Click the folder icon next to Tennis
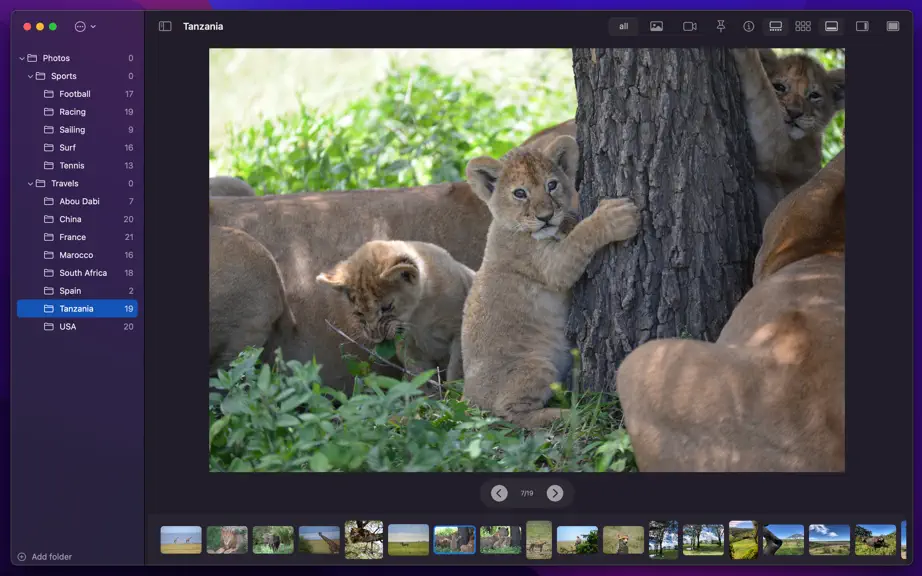The image size is (922, 576). tap(49, 166)
